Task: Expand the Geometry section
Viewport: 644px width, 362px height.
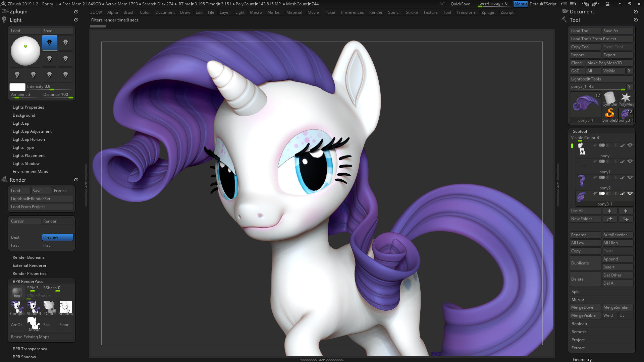Action: pyautogui.click(x=582, y=359)
